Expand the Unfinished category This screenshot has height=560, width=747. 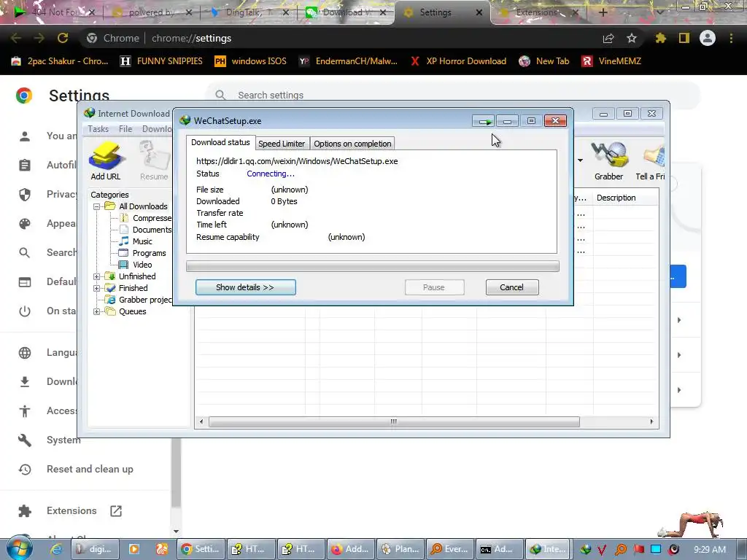(97, 276)
